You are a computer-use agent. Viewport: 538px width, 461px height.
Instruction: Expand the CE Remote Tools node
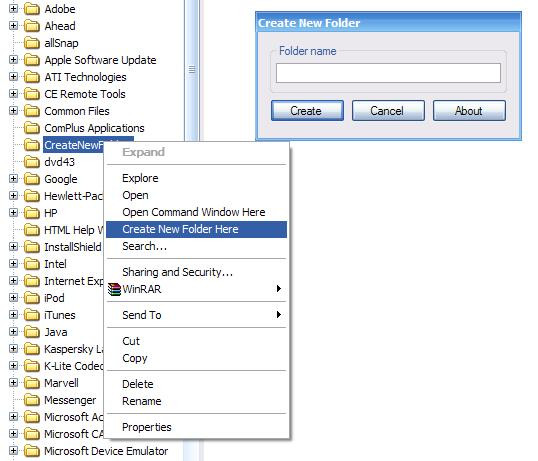13,94
